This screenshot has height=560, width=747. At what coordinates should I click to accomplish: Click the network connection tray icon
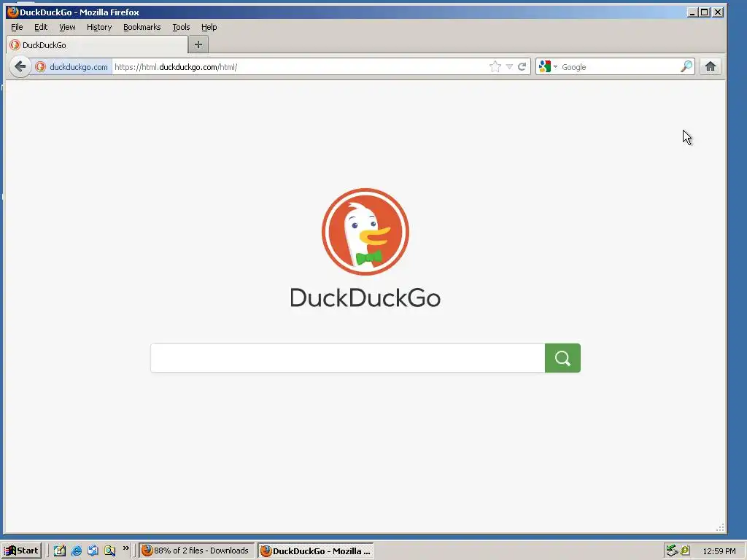672,551
